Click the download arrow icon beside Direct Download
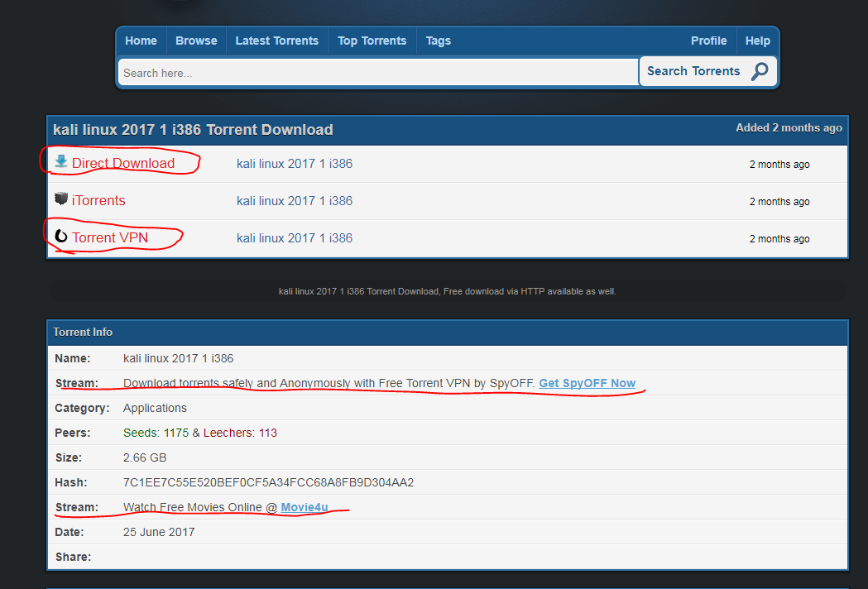Viewport: 868px width, 589px height. click(x=60, y=162)
